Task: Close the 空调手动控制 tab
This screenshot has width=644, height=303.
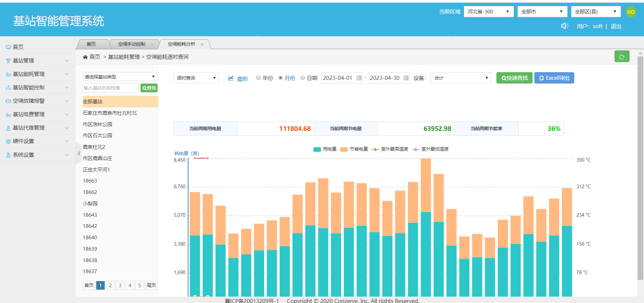Action: (x=152, y=44)
